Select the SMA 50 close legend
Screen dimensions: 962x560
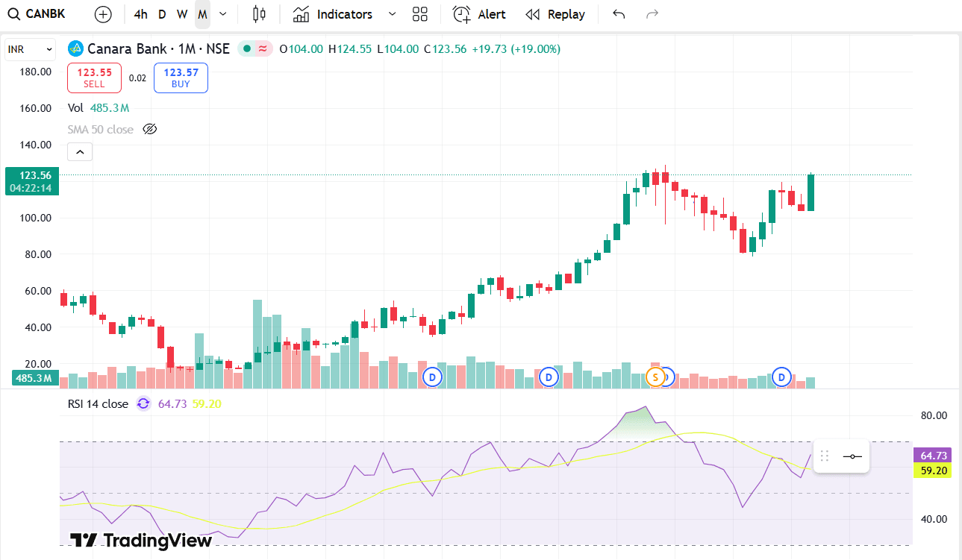(x=101, y=130)
